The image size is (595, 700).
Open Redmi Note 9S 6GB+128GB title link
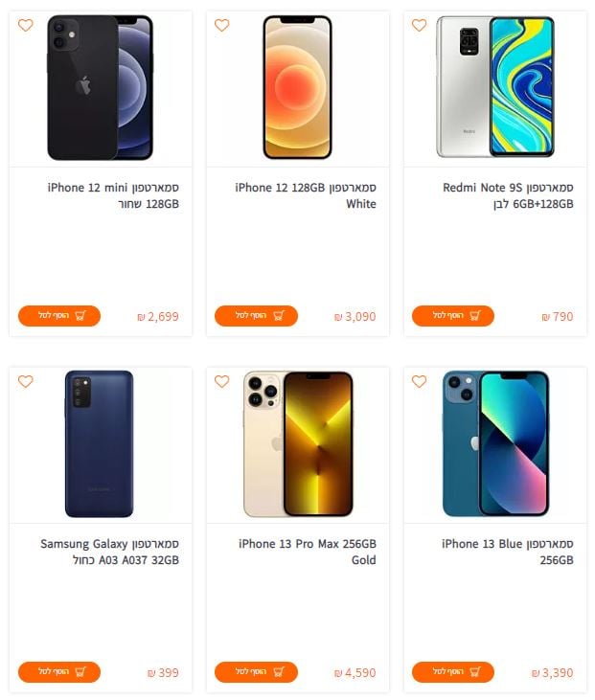(509, 195)
